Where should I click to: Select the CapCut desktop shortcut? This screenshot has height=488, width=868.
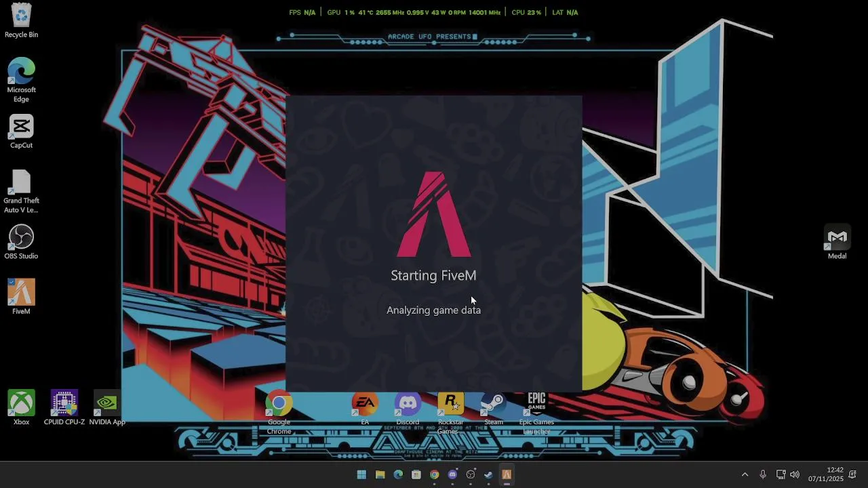click(x=21, y=131)
